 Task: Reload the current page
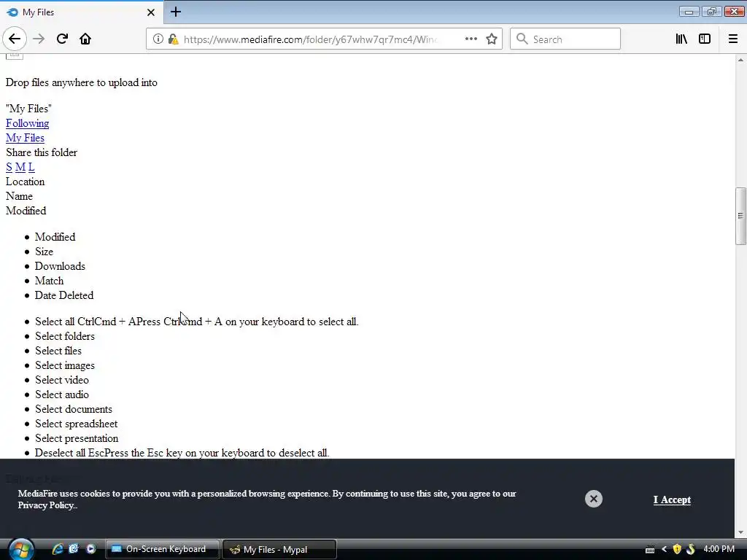pos(62,39)
